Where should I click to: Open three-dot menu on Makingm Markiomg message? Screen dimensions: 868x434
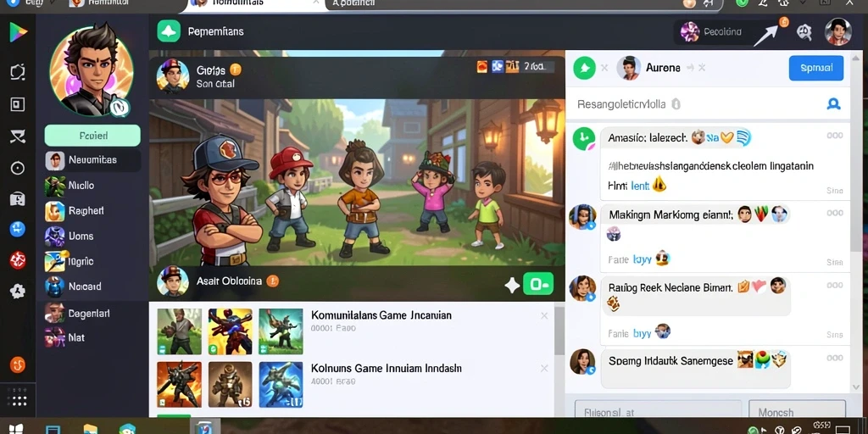click(x=834, y=213)
